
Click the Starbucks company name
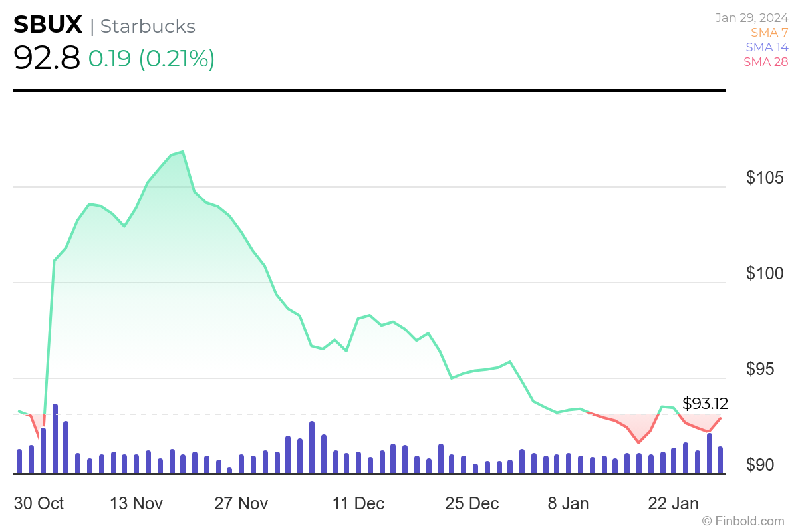point(148,26)
